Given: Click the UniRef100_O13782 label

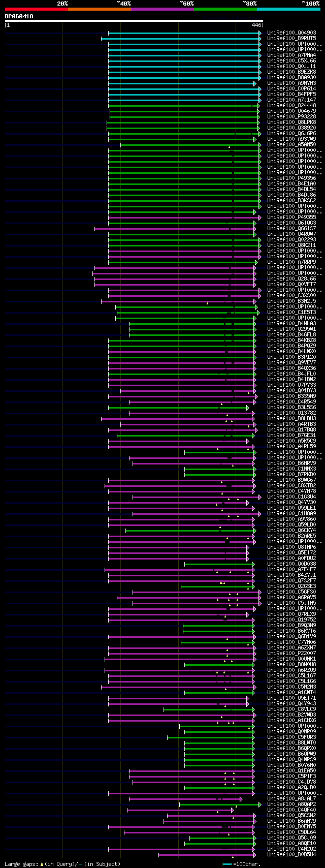Looking at the screenshot, I should [x=291, y=413].
